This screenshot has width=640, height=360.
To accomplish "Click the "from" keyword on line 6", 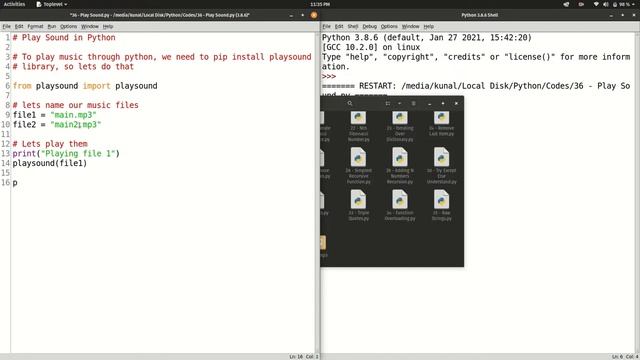I will click(22, 86).
